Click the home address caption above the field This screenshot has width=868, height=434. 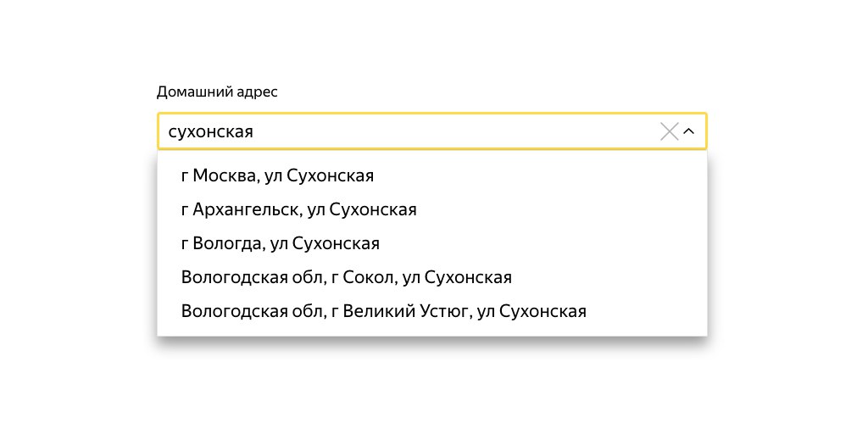(x=217, y=92)
